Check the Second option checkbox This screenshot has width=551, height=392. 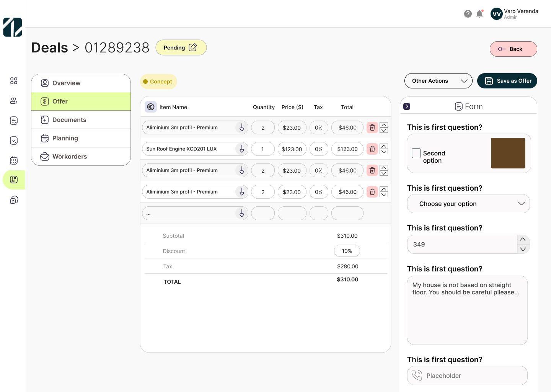click(416, 153)
